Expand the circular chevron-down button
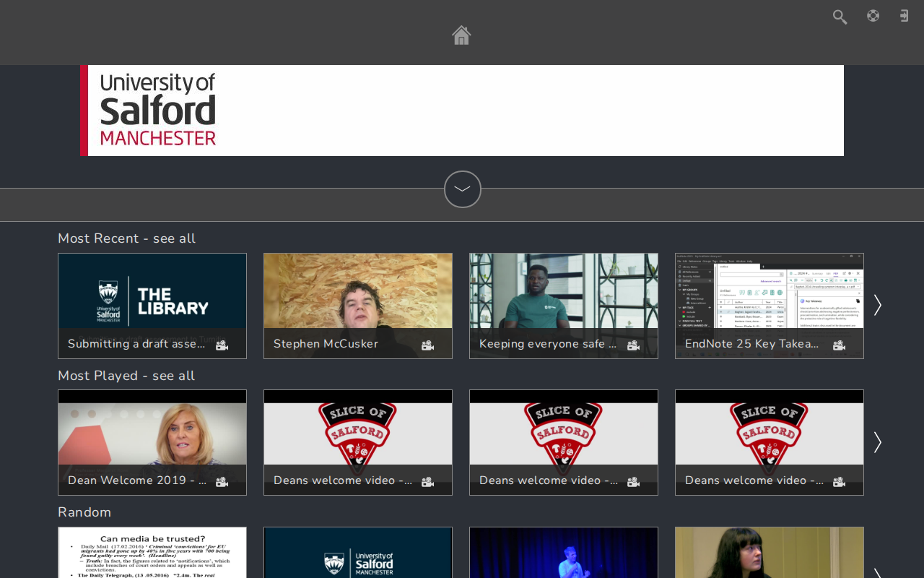 (x=463, y=189)
